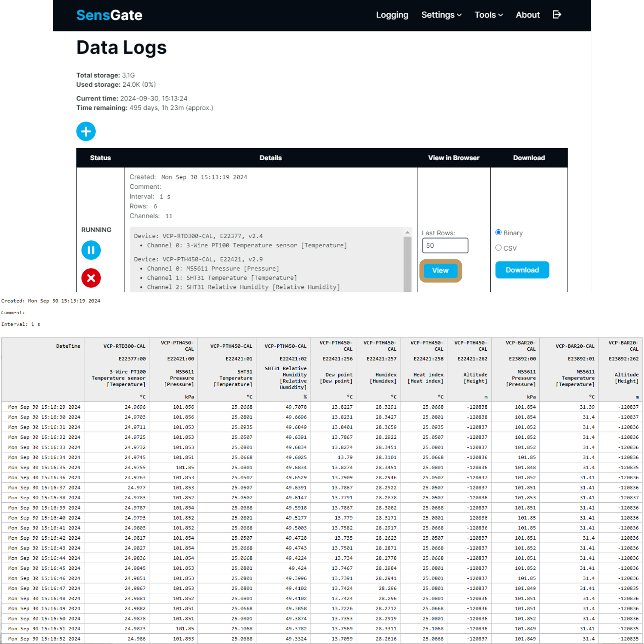Viewport: 644px width, 644px height.
Task: Select Binary download format
Action: point(498,232)
